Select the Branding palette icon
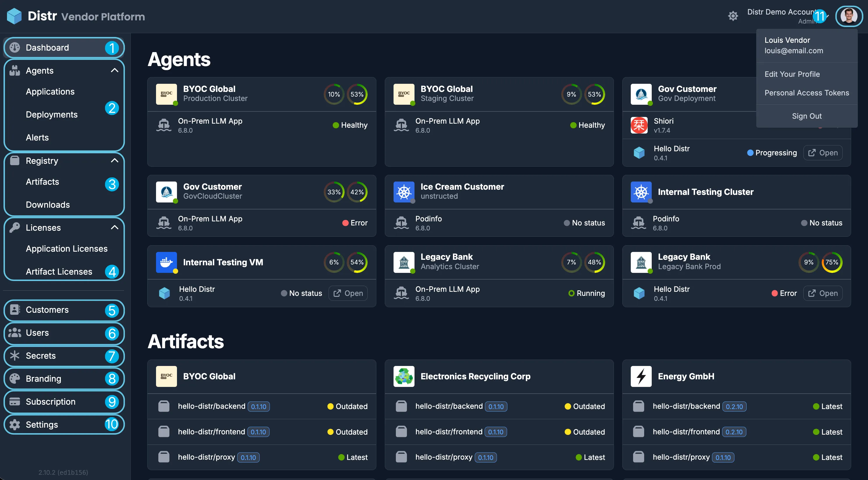868x480 pixels. click(x=15, y=378)
